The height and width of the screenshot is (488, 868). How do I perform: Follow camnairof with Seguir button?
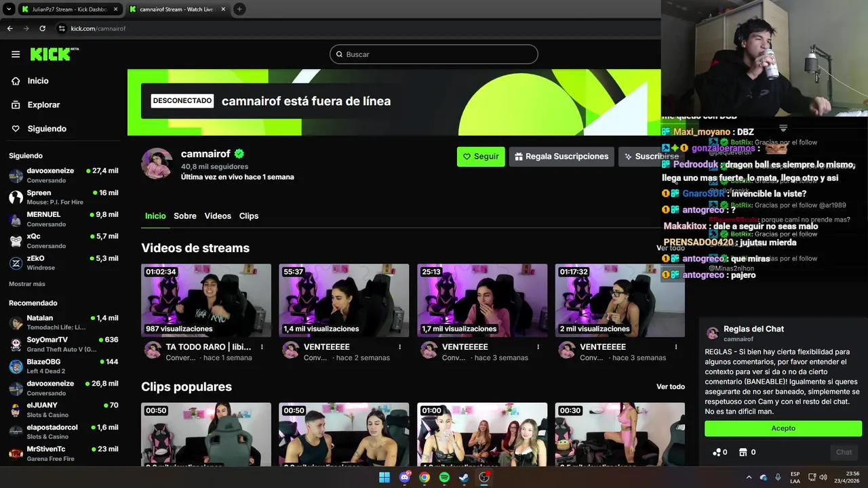coord(481,157)
